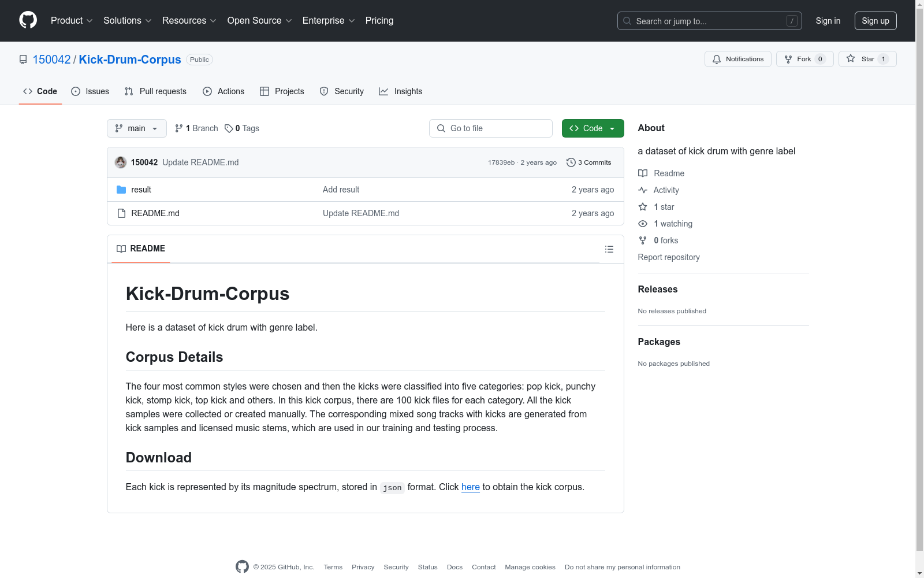
Task: Click the fork icon beside 0 forks
Action: 643,240
